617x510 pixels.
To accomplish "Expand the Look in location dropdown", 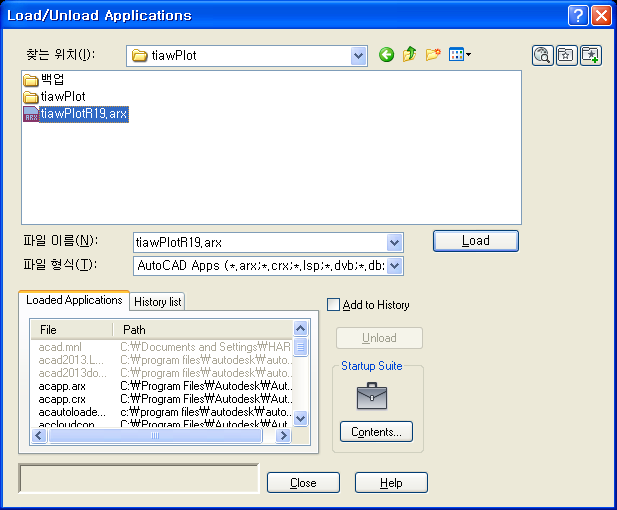I will (358, 56).
